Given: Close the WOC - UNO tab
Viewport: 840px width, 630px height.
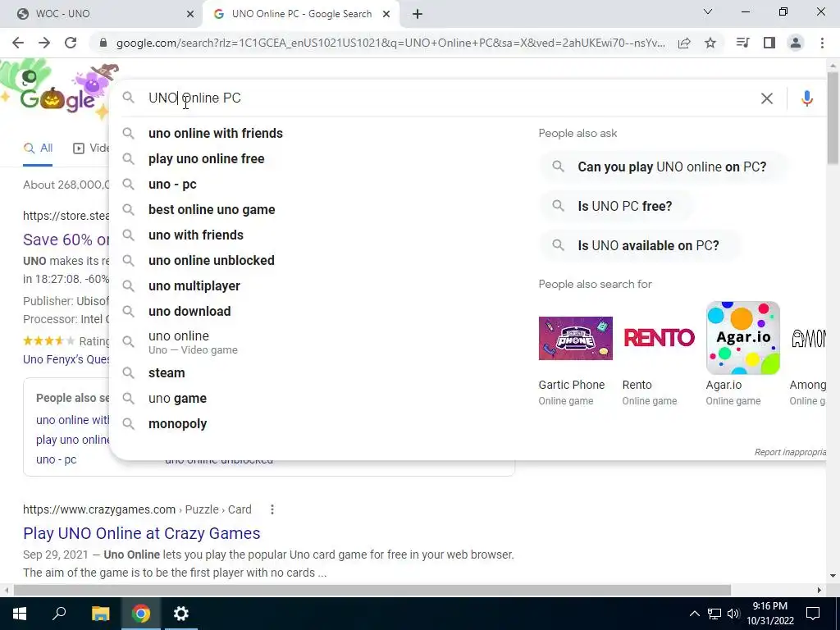Looking at the screenshot, I should pos(189,14).
